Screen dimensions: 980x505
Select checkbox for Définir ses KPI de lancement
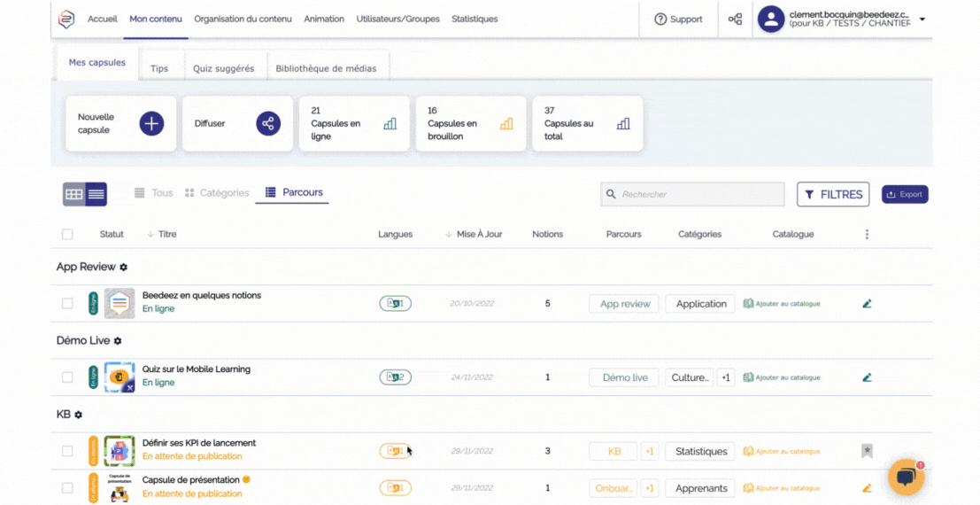pos(67,451)
